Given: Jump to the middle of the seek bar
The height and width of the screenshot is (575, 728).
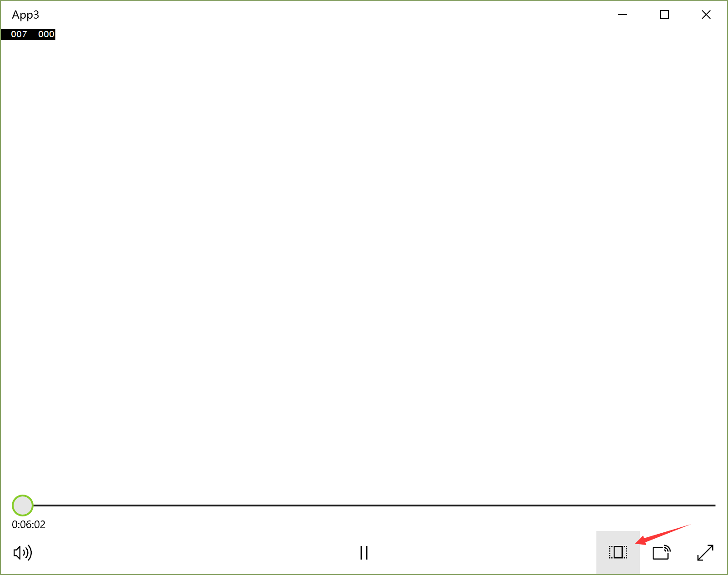Looking at the screenshot, I should [x=364, y=505].
